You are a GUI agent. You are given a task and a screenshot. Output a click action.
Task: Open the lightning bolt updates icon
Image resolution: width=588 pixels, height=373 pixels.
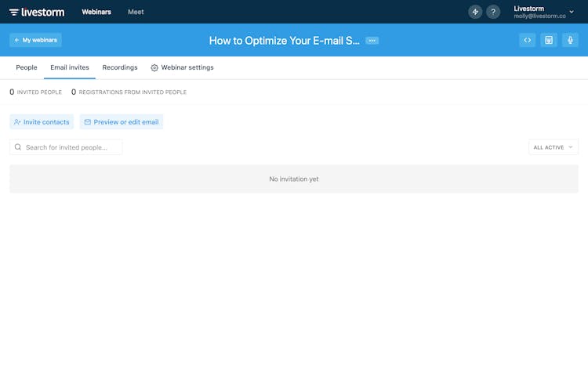click(475, 12)
